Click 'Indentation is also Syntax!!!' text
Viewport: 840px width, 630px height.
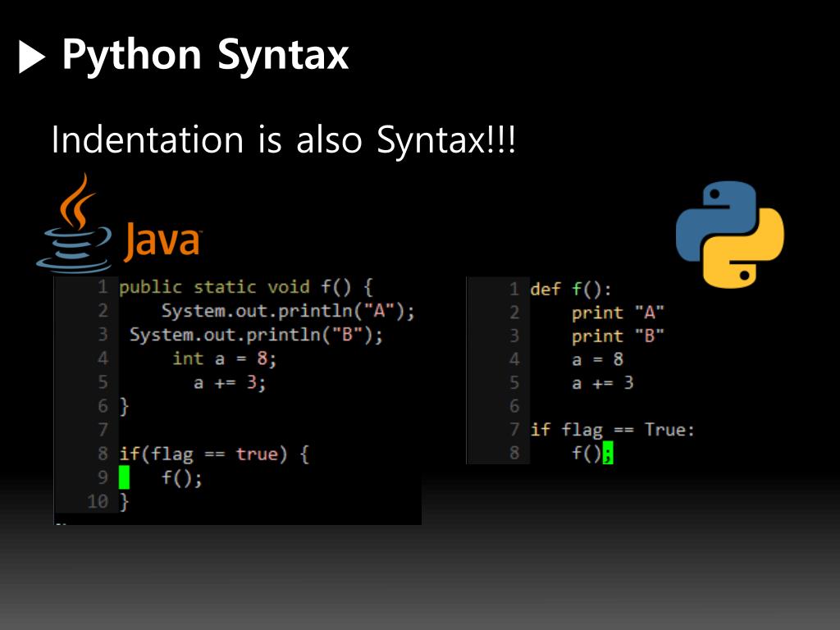click(x=283, y=139)
